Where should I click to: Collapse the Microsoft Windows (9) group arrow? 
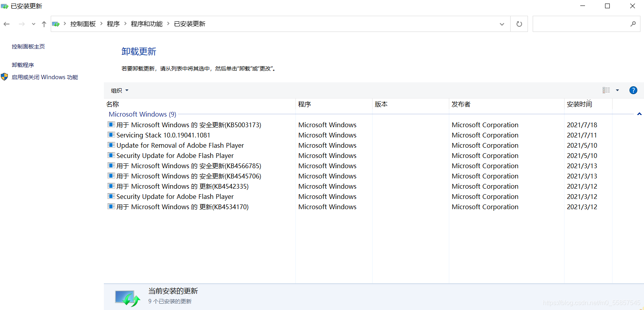[639, 114]
